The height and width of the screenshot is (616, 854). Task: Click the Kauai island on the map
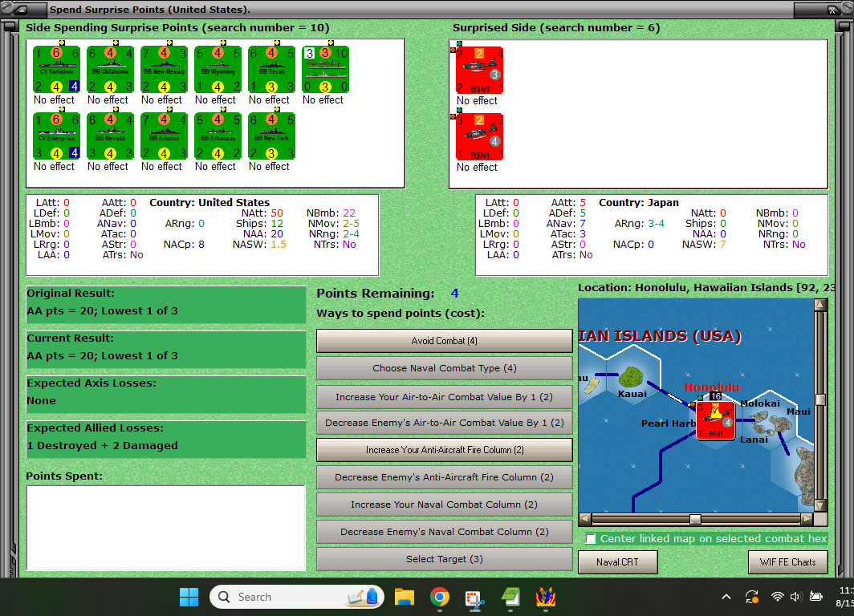coord(631,376)
